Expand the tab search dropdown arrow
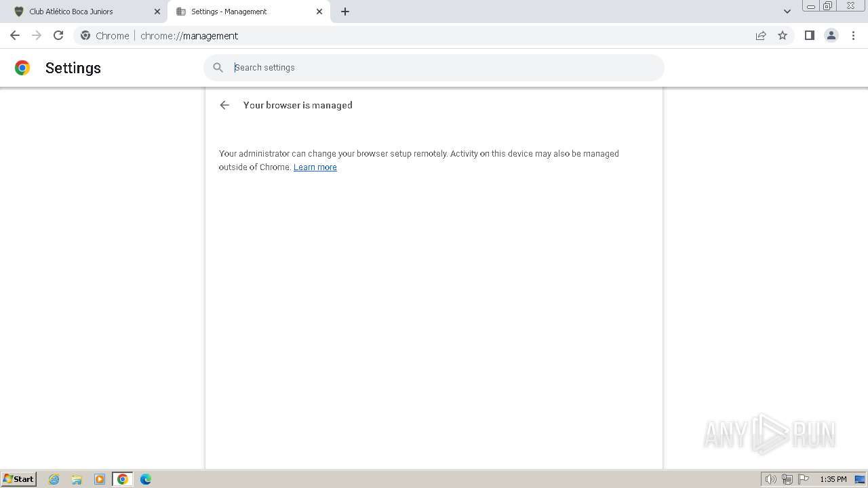The height and width of the screenshot is (488, 868). pyautogui.click(x=787, y=12)
